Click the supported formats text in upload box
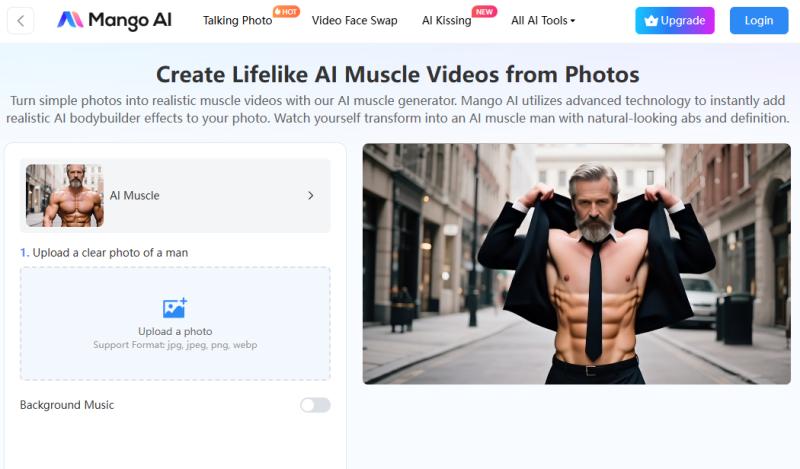This screenshot has height=469, width=800. click(175, 345)
